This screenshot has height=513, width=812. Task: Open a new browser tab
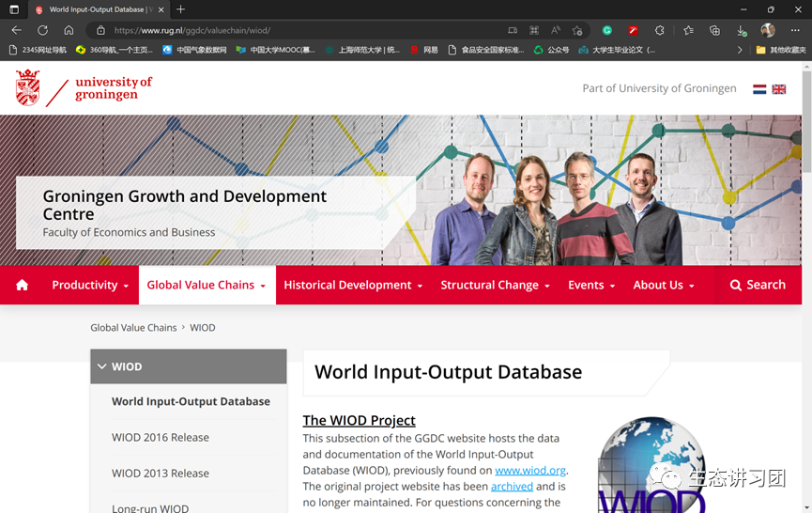pos(180,9)
